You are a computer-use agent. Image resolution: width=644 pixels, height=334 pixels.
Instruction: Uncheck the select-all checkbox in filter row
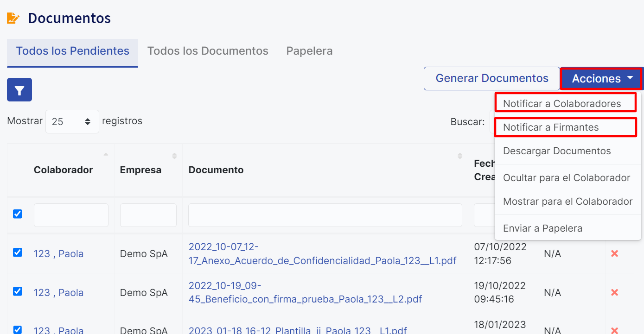pos(18,214)
